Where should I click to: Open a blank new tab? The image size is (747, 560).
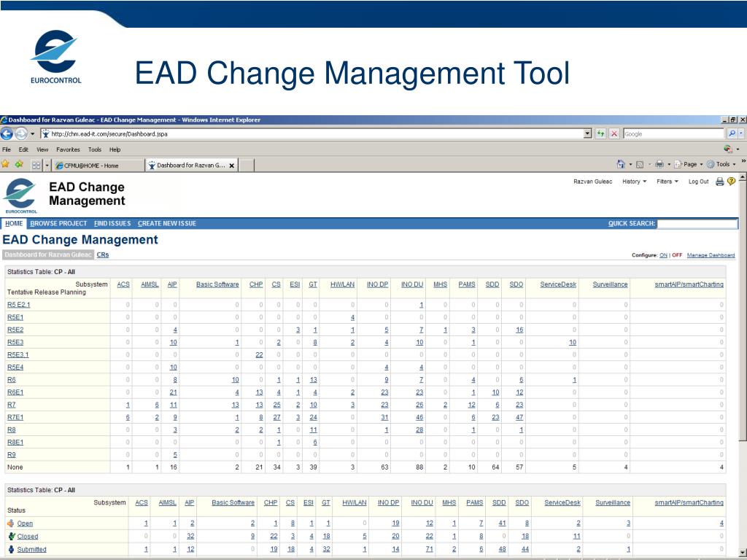point(246,166)
